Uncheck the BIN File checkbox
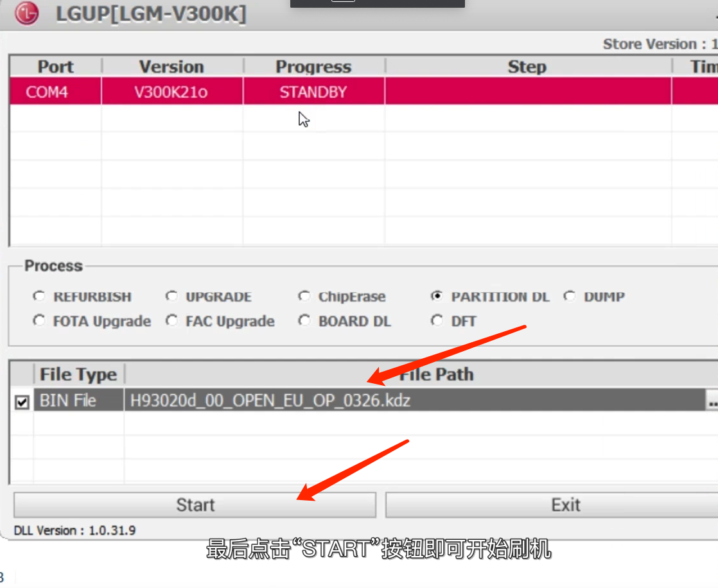 (x=22, y=402)
